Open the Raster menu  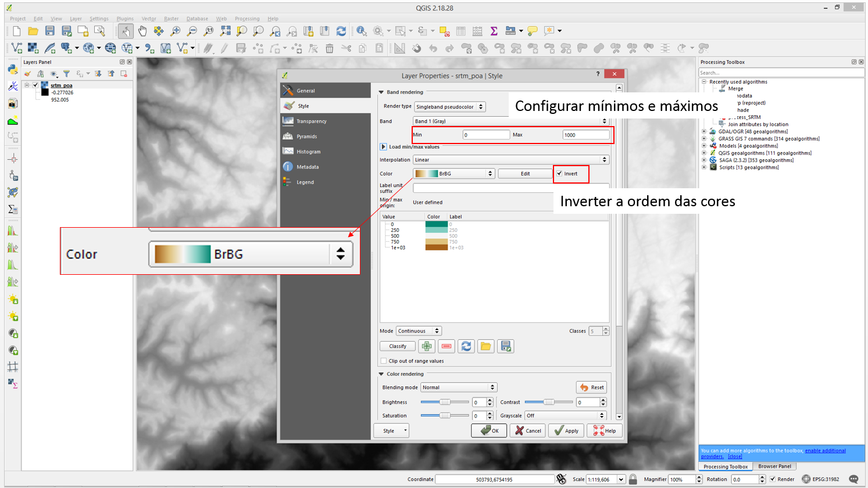click(171, 19)
